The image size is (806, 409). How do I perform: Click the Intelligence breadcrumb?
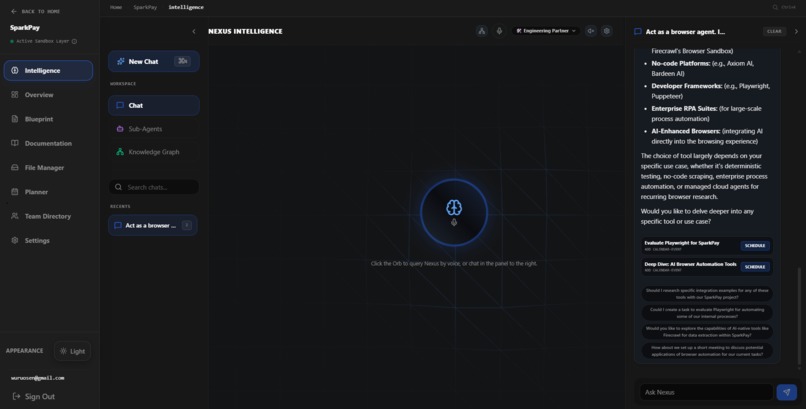coord(186,7)
